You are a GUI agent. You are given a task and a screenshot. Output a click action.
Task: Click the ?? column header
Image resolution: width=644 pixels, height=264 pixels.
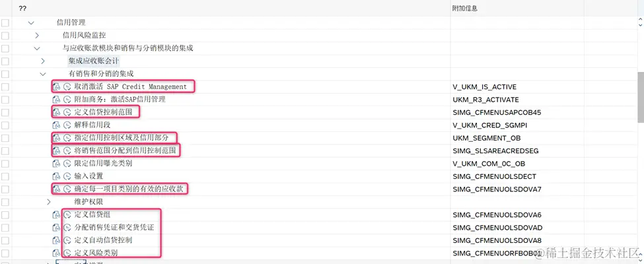click(23, 8)
